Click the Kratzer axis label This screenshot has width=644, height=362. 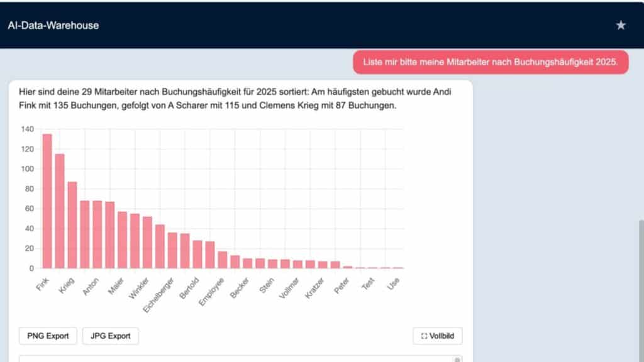pos(313,288)
